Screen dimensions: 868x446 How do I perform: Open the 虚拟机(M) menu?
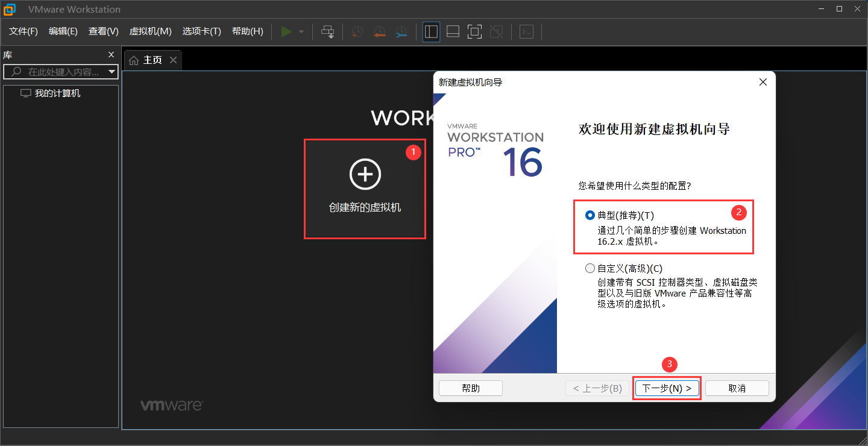point(151,31)
